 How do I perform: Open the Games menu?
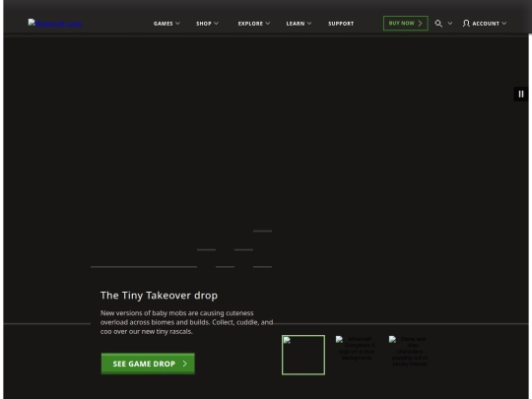pos(164,24)
